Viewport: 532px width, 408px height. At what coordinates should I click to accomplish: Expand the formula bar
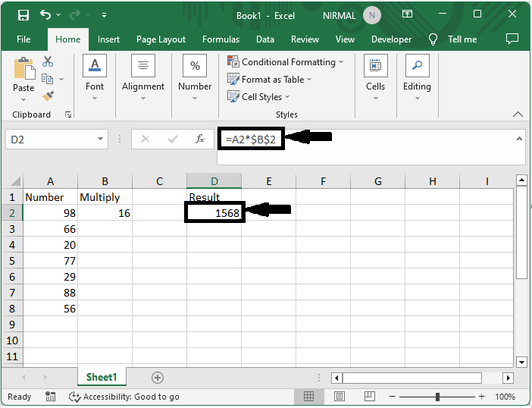coord(519,139)
